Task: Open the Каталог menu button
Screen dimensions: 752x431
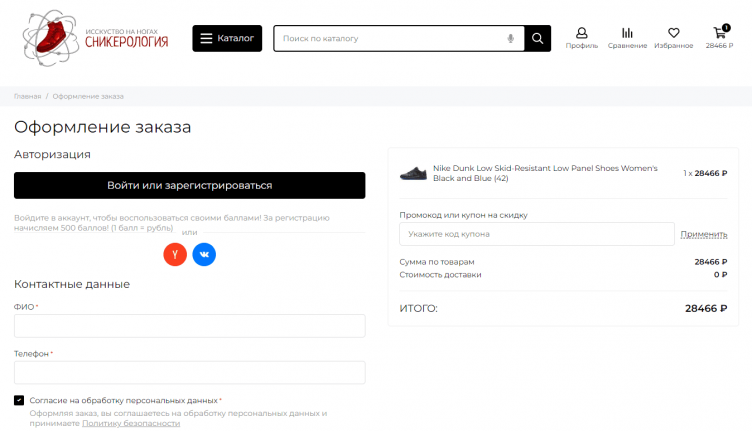Action: pos(227,38)
